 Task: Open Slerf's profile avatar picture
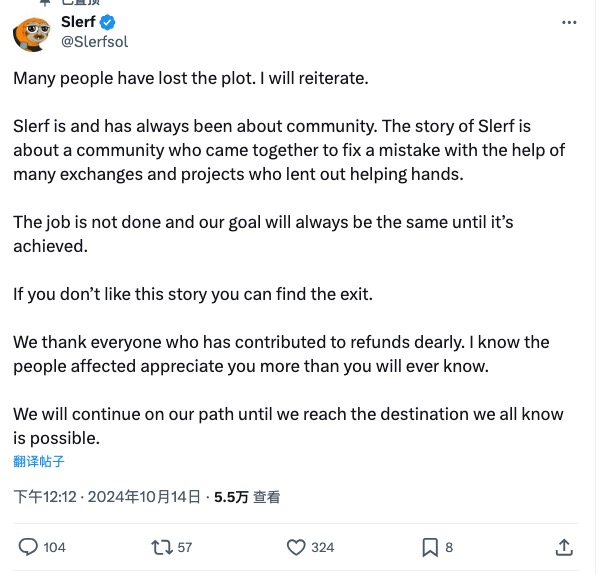pos(31,32)
